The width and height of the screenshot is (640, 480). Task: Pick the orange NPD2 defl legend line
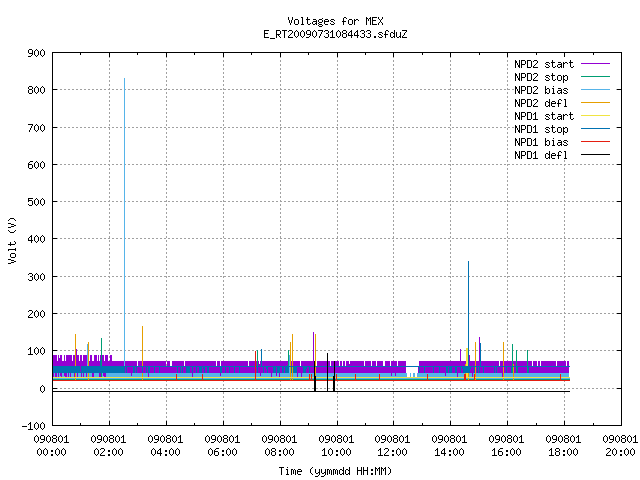click(x=595, y=103)
